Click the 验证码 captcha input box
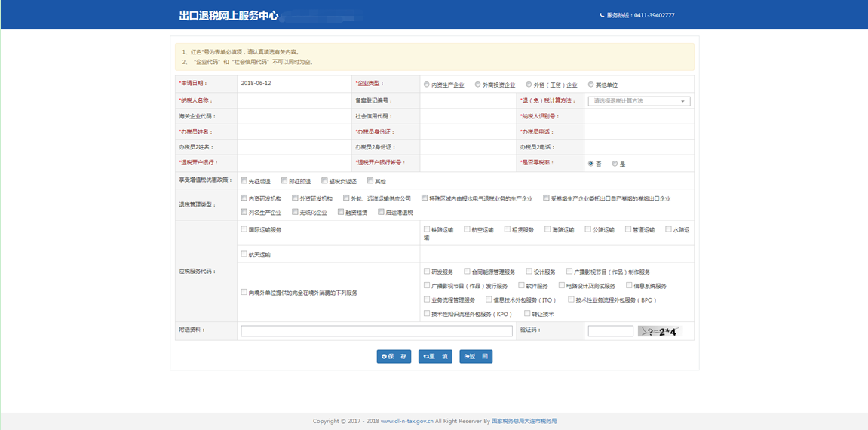This screenshot has height=430, width=868. point(610,331)
